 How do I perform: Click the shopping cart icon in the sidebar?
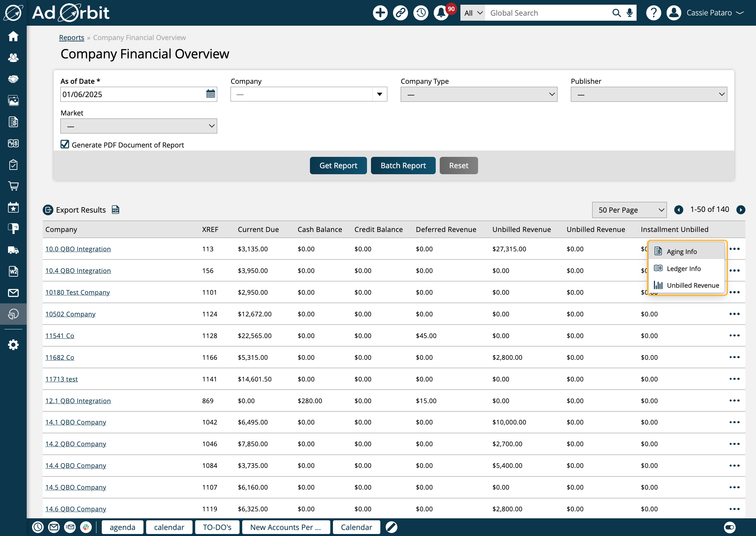(13, 186)
